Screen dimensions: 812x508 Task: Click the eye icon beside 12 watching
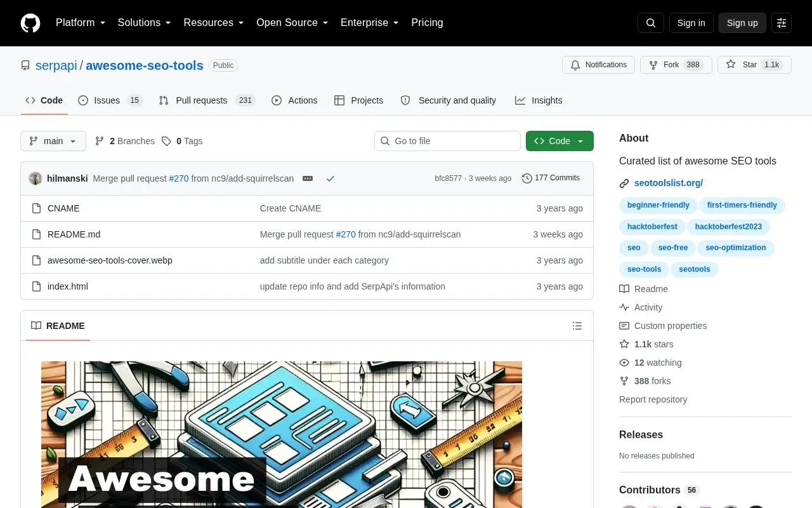(x=624, y=363)
